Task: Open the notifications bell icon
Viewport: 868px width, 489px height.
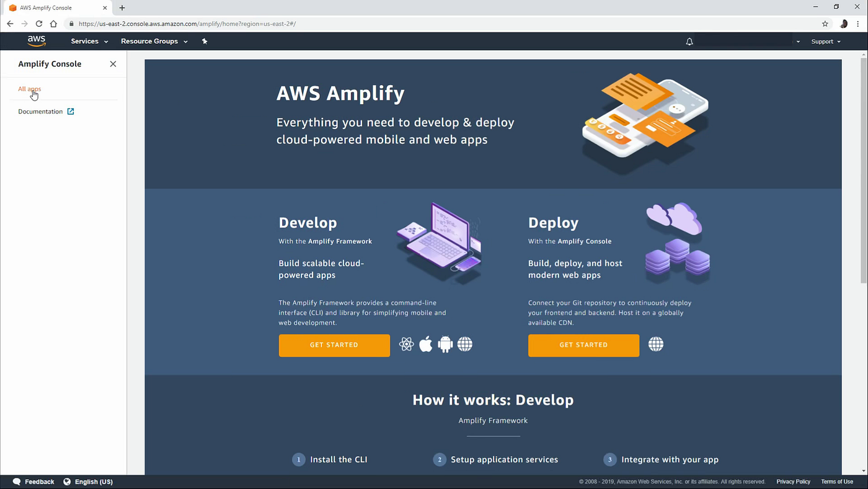Action: (689, 41)
